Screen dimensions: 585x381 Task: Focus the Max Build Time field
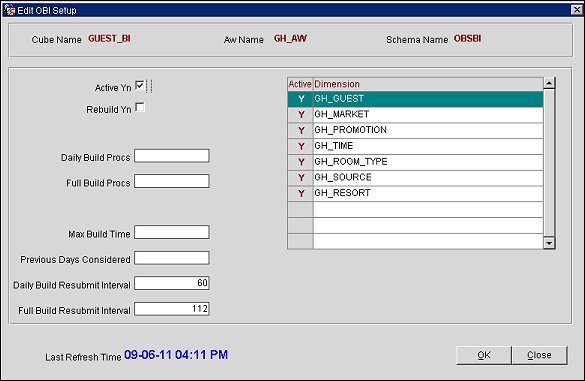coord(172,232)
